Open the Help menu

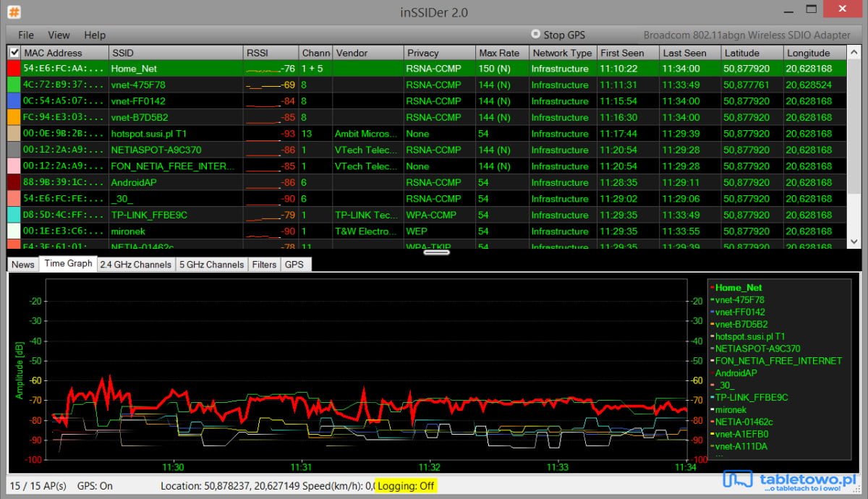coord(95,35)
